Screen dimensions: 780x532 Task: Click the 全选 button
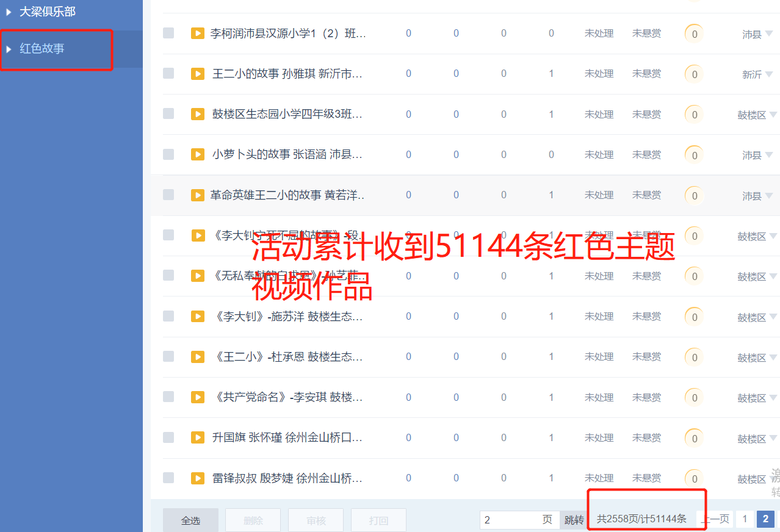190,520
